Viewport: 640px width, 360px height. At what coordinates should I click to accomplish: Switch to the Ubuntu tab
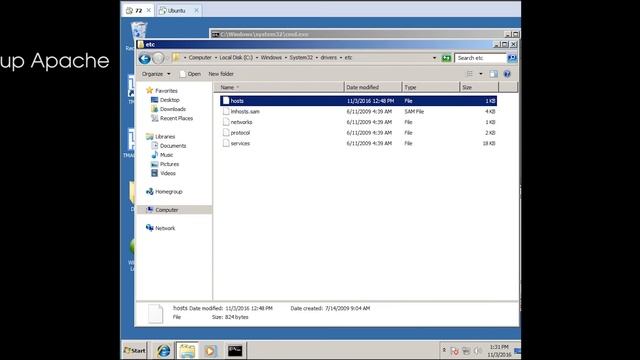[x=176, y=11]
